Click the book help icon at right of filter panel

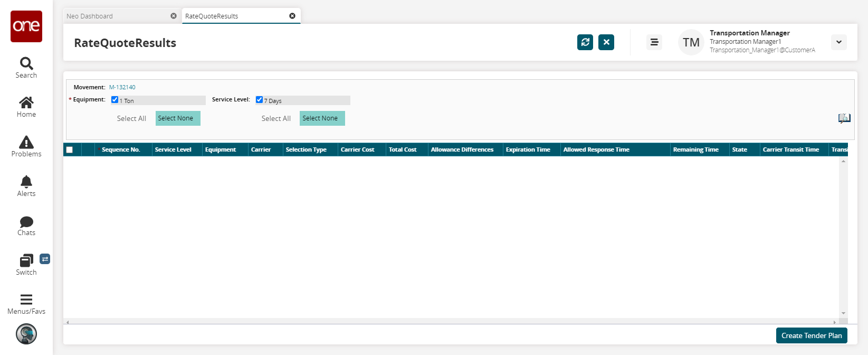click(844, 118)
